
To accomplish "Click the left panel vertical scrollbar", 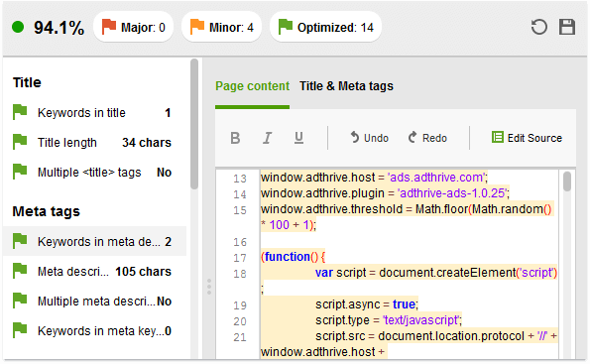I will [x=194, y=124].
